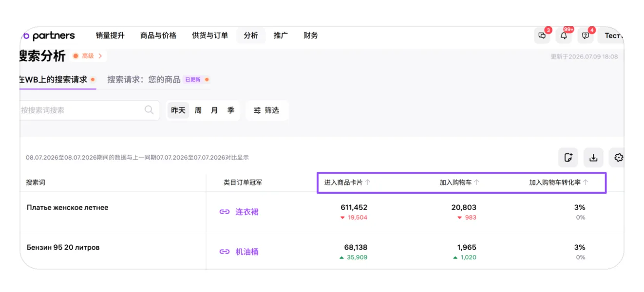Click search term Платье женское летнее
The height and width of the screenshot is (292, 644).
click(x=67, y=207)
